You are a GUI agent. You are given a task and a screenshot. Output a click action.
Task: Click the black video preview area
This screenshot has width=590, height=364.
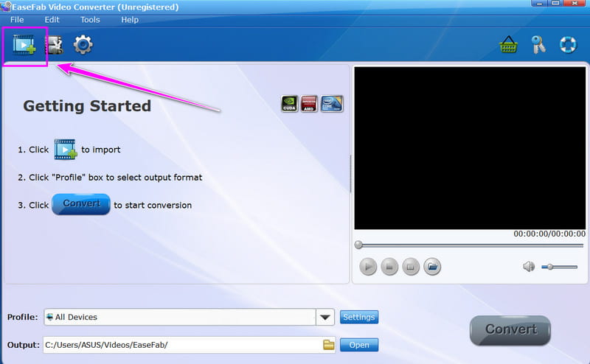click(470, 148)
